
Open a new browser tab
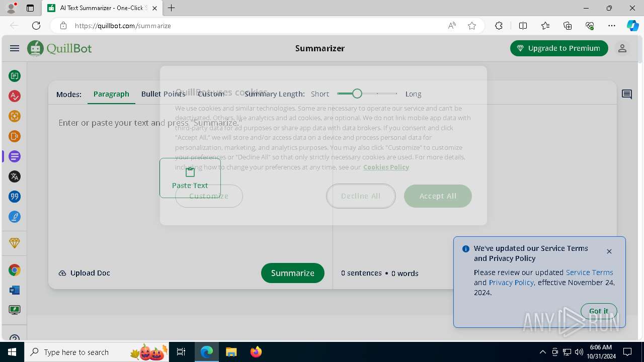click(172, 8)
